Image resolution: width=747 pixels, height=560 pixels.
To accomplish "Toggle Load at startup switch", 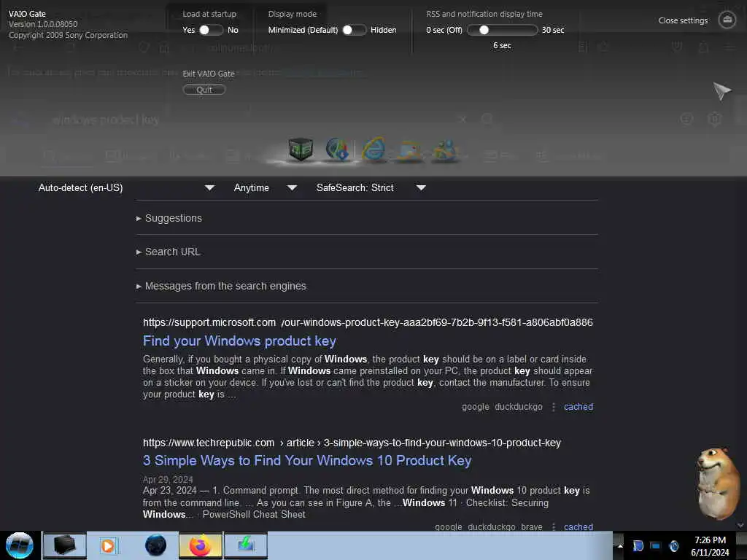I will click(x=212, y=30).
